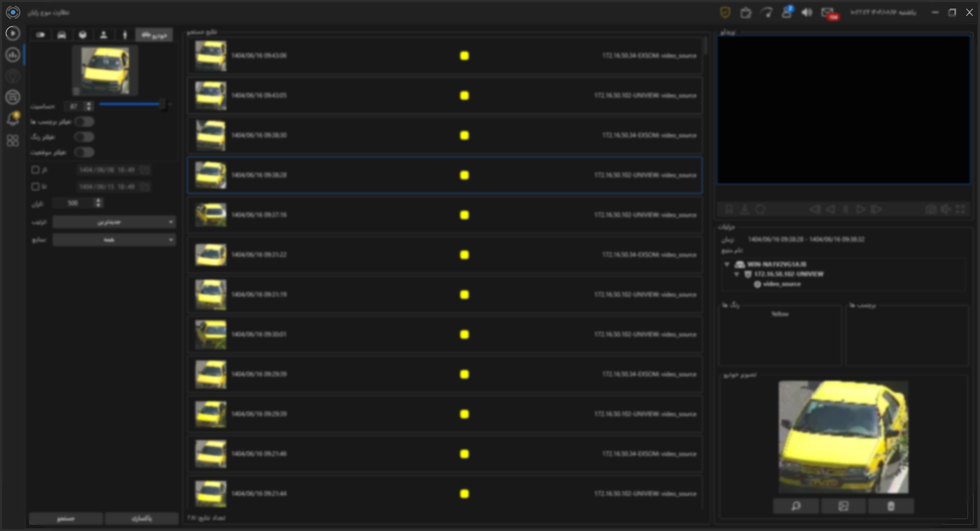Click the mail icon with red badge
This screenshot has height=531, width=980.
pos(827,13)
